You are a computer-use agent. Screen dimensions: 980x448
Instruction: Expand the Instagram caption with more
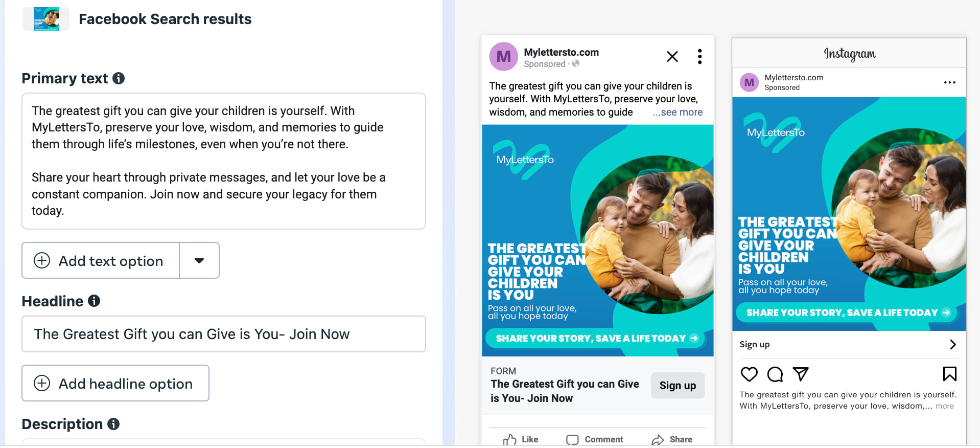pos(944,406)
